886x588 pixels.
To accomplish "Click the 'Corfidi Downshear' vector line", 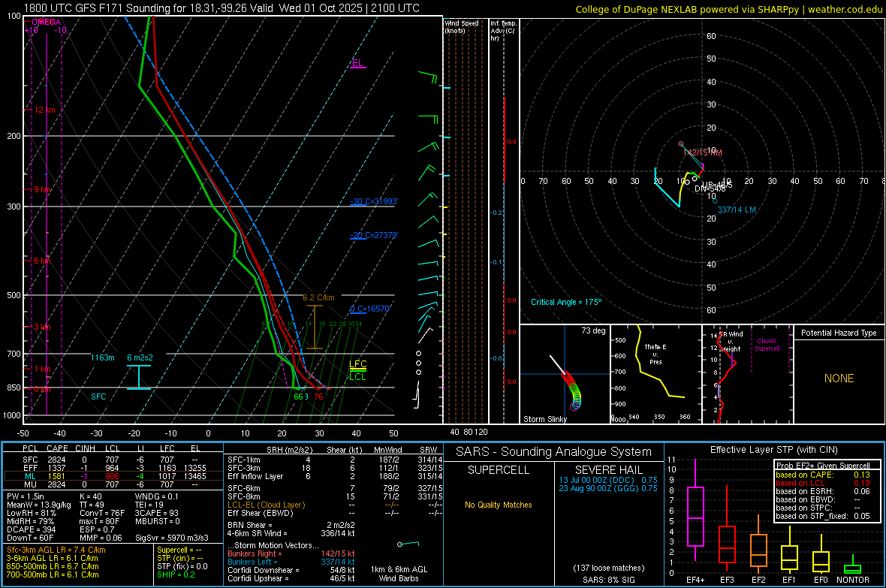I will click(291, 570).
